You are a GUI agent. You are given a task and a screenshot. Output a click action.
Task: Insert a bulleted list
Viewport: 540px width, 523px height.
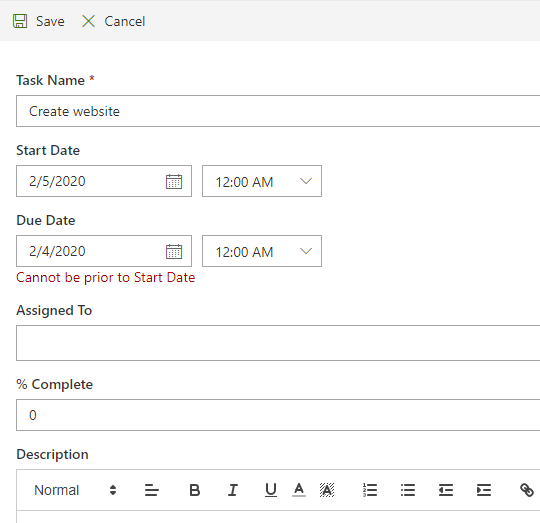click(x=408, y=490)
